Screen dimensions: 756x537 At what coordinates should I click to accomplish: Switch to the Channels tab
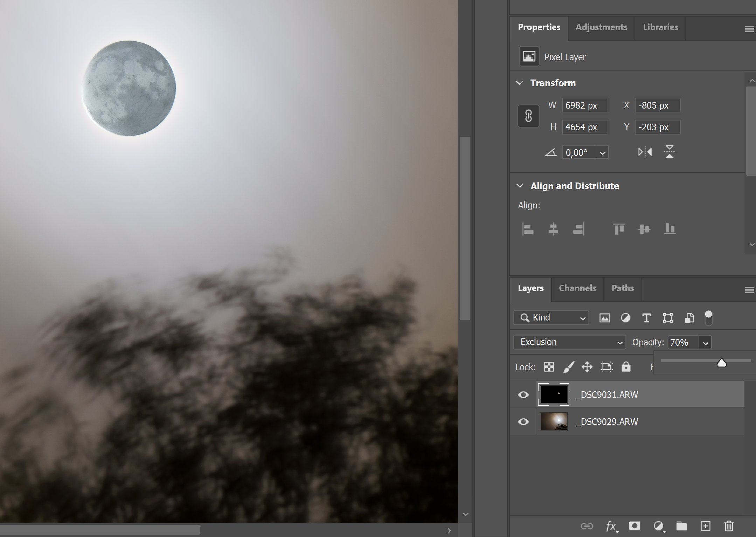(x=577, y=288)
